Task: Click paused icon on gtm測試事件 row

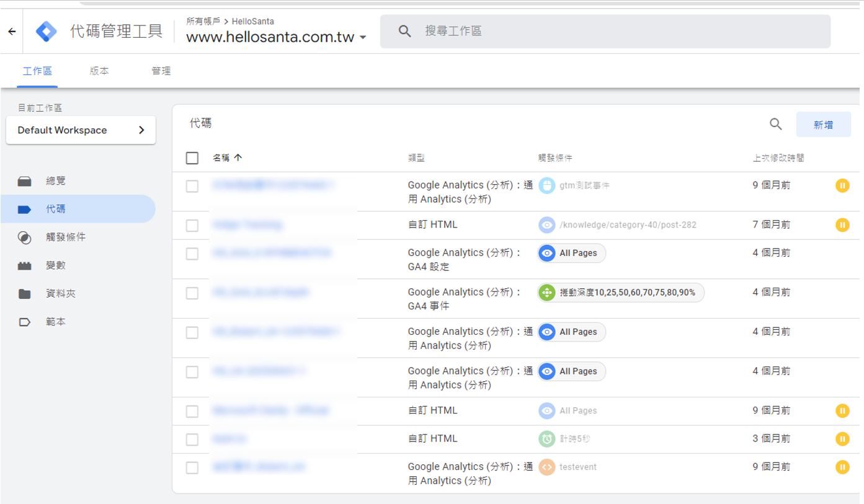Action: click(x=842, y=185)
